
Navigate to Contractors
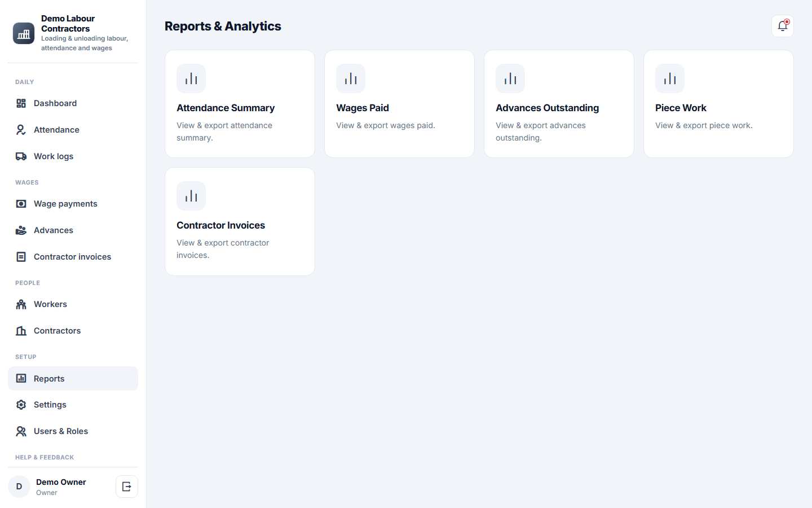tap(73, 331)
